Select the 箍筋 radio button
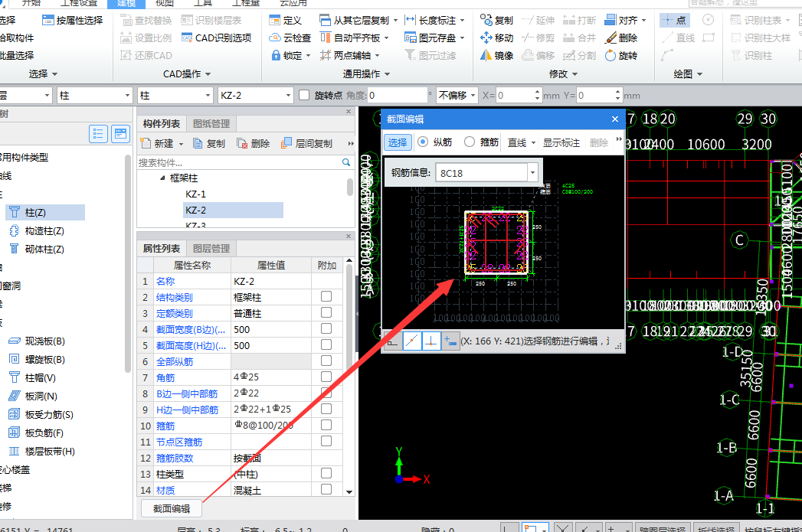 coord(469,142)
